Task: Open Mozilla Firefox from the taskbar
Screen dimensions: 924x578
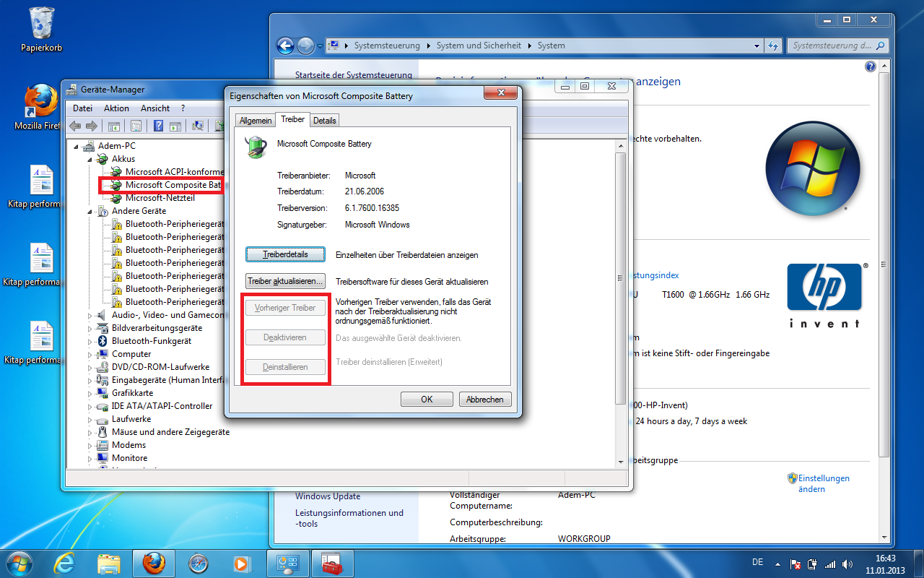Action: 154,562
